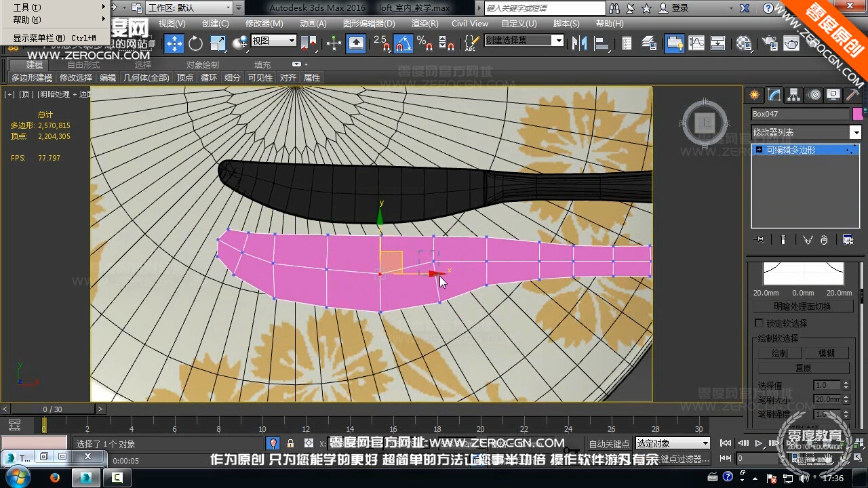Image resolution: width=868 pixels, height=488 pixels.
Task: Toggle Keyboard Shortcut Override icon
Action: click(357, 43)
